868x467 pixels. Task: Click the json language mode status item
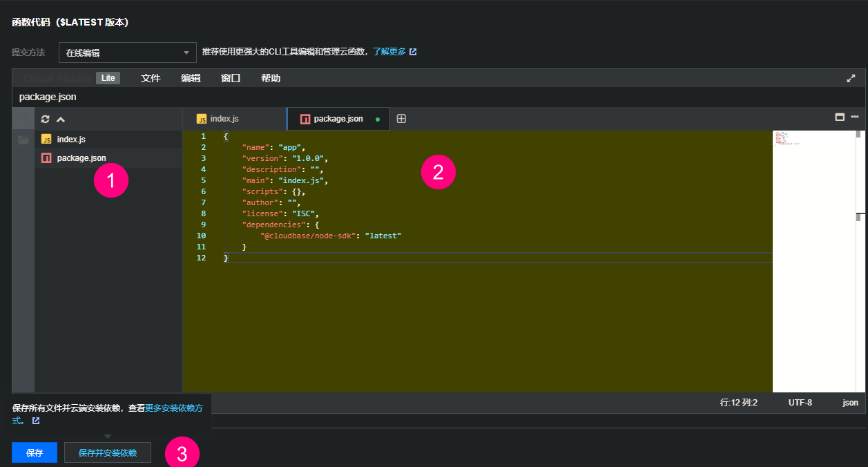tap(850, 403)
